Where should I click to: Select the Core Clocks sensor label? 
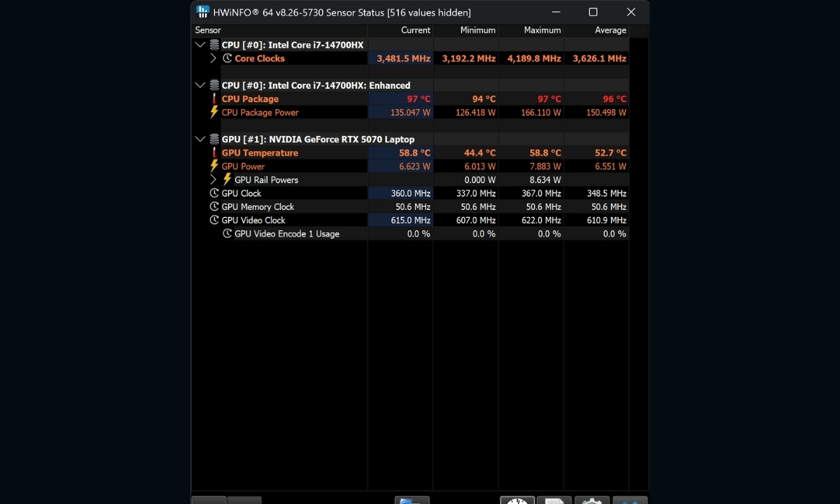coord(260,58)
